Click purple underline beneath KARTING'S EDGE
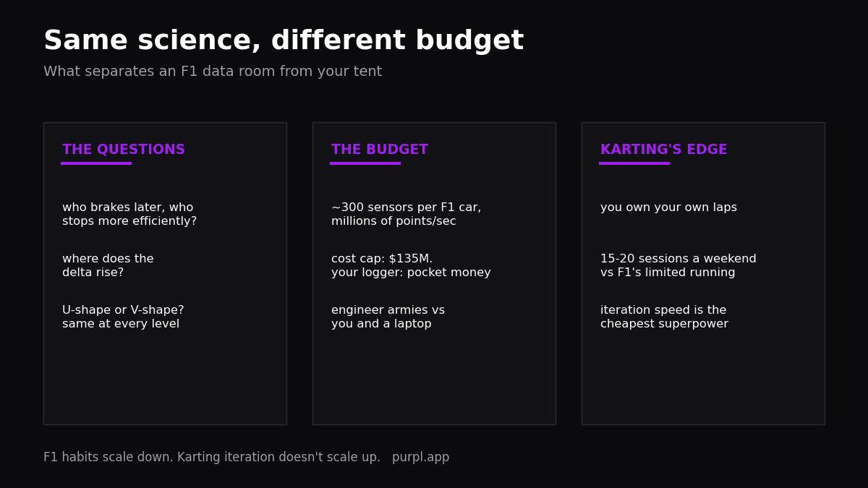This screenshot has width=868, height=488. pyautogui.click(x=634, y=163)
